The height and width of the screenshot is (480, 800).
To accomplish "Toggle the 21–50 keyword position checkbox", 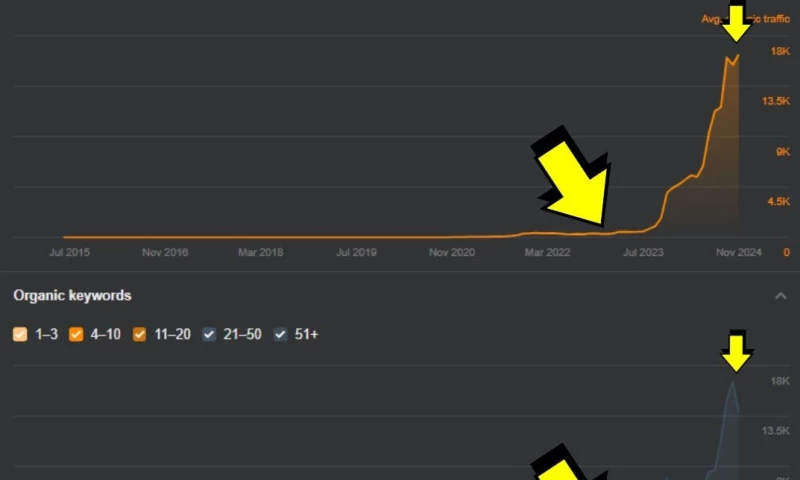I will pos(209,334).
